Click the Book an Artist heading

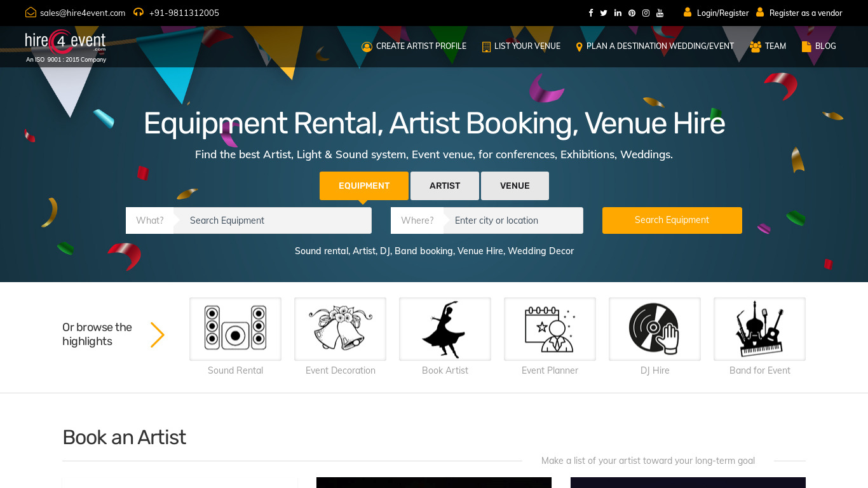pos(124,437)
